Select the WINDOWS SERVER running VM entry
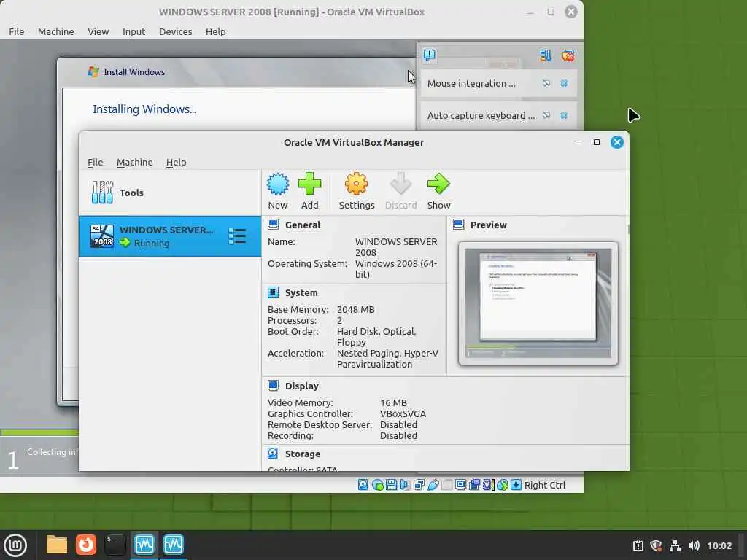Viewport: 747px width, 560px height. coord(169,236)
